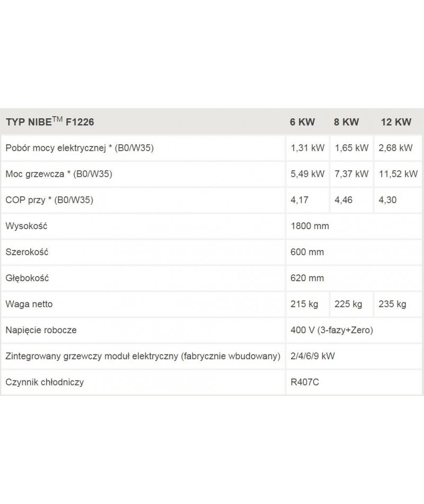This screenshot has width=424, height=504.
Task: Click the 400 V (3-fazy+Zero) value
Action: click(x=332, y=330)
